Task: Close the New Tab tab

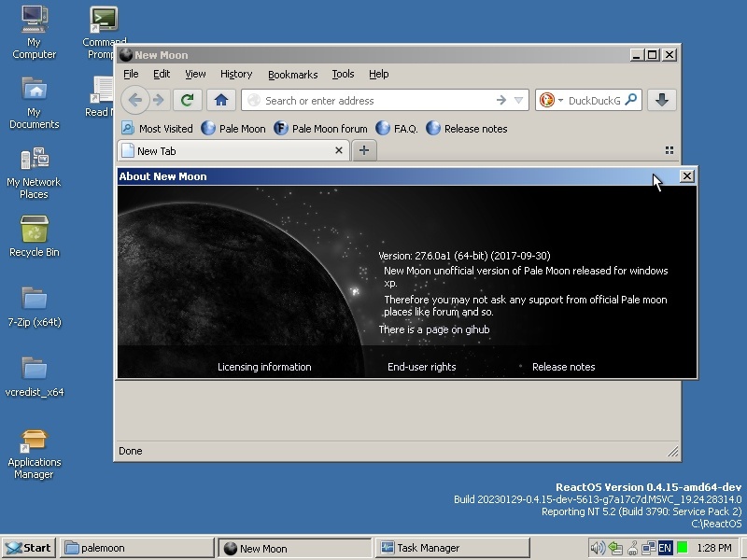Action: 339,150
